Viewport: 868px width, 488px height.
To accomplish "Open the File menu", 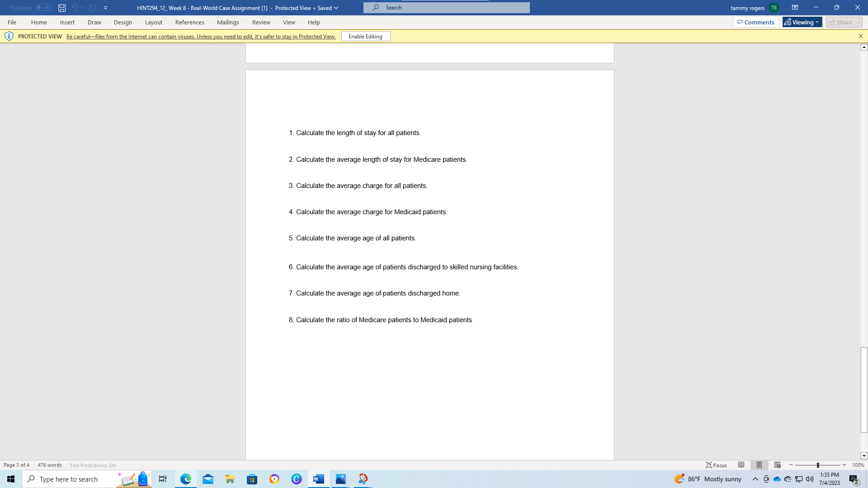I will (x=12, y=22).
